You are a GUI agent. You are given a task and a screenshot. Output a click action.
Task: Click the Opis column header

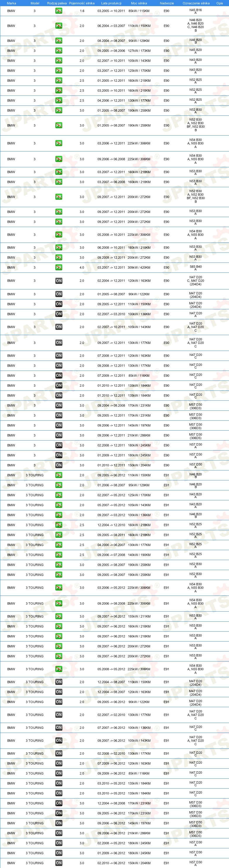(220, 3)
